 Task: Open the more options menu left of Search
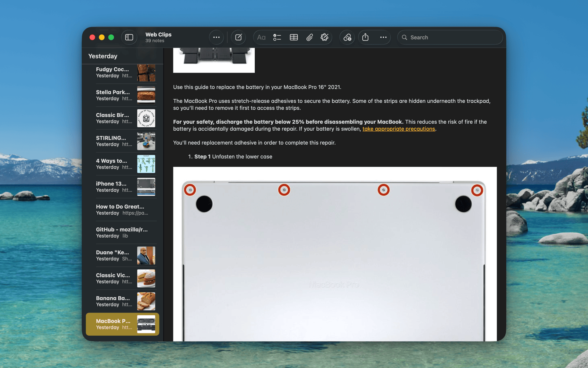click(383, 37)
